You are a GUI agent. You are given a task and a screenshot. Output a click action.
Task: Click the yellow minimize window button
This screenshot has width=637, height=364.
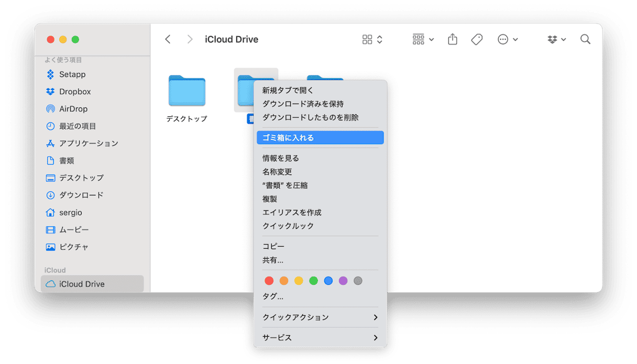click(x=63, y=39)
